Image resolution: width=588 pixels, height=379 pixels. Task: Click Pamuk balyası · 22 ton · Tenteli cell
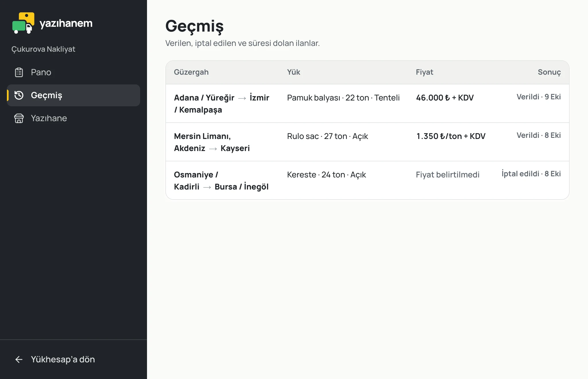(x=343, y=98)
